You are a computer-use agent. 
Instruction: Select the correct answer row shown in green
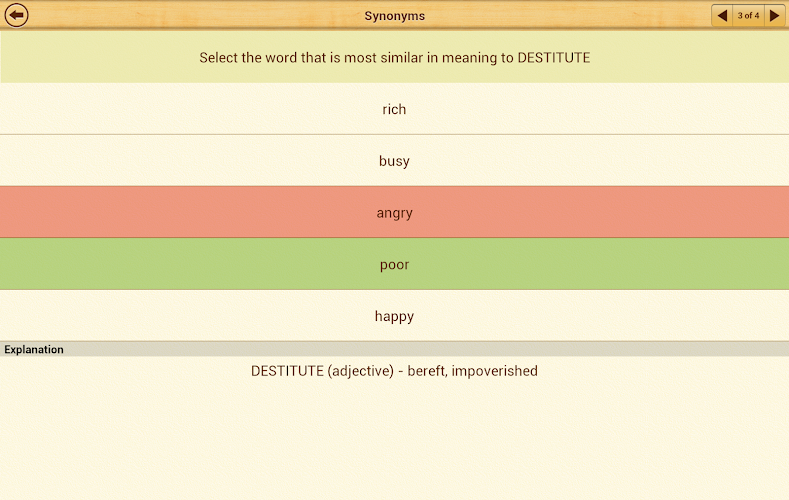pos(394,264)
